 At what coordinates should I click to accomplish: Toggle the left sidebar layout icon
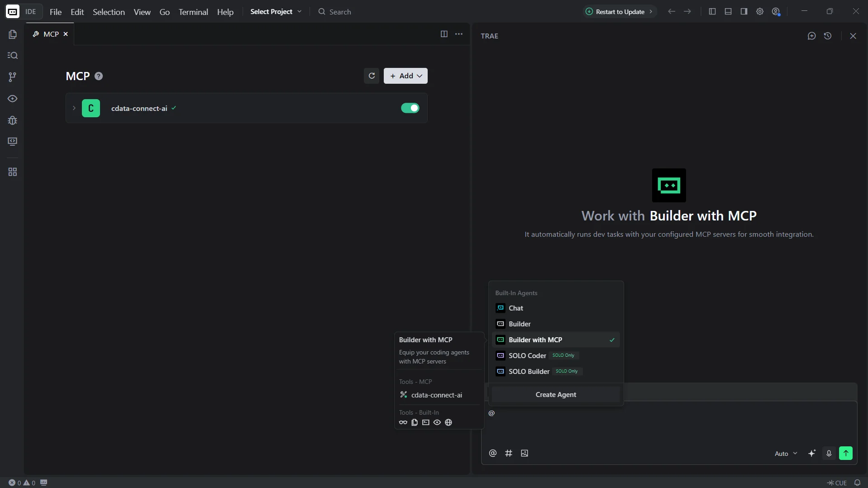coord(712,12)
